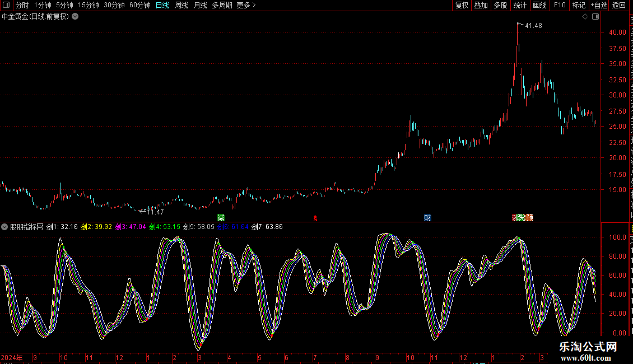Open the 画线 drawing tools
Viewport: 633px width, 364px height.
(x=539, y=5)
